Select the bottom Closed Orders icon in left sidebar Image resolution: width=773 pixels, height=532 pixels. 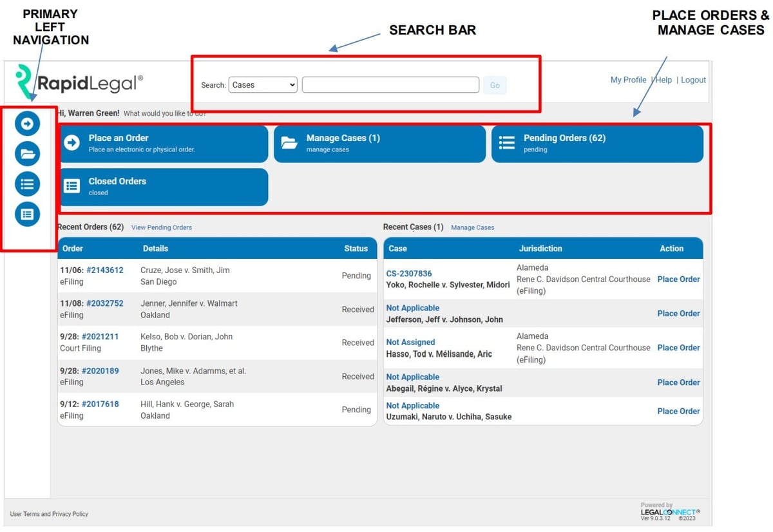(27, 214)
